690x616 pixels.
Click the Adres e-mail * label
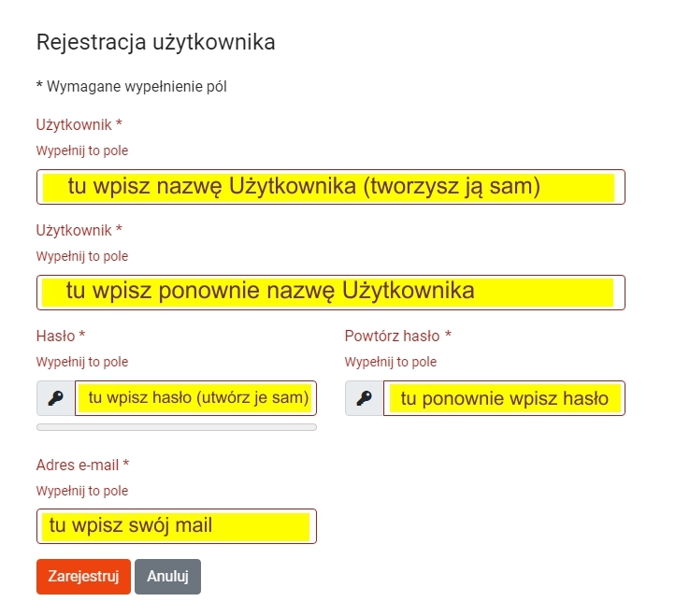click(x=82, y=466)
